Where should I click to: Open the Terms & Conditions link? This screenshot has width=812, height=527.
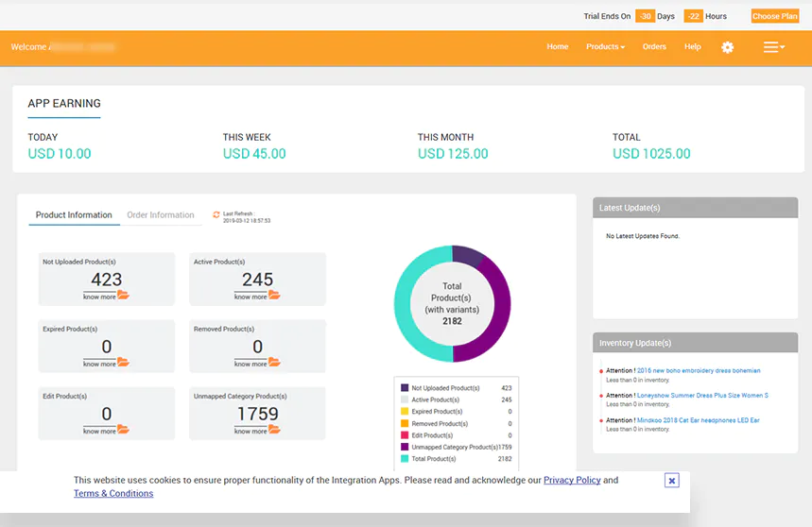tap(113, 493)
